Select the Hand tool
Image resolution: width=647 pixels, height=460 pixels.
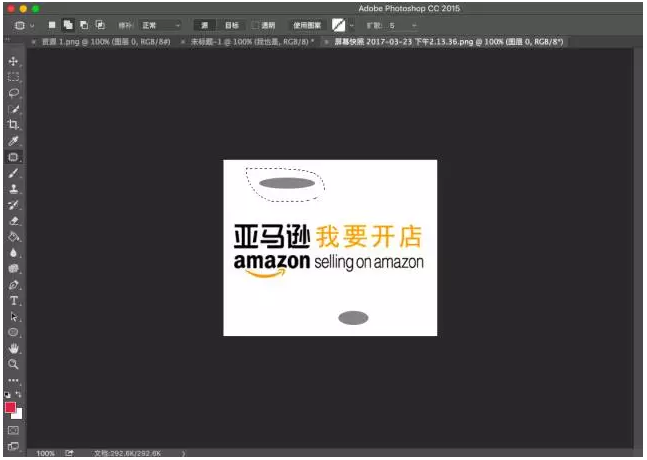point(13,348)
